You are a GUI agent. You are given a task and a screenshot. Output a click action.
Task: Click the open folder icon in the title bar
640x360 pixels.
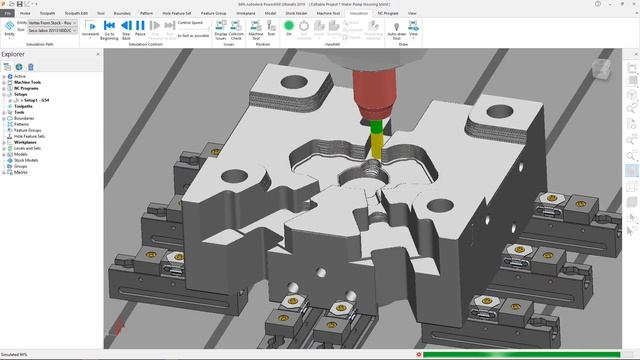[x=11, y=4]
